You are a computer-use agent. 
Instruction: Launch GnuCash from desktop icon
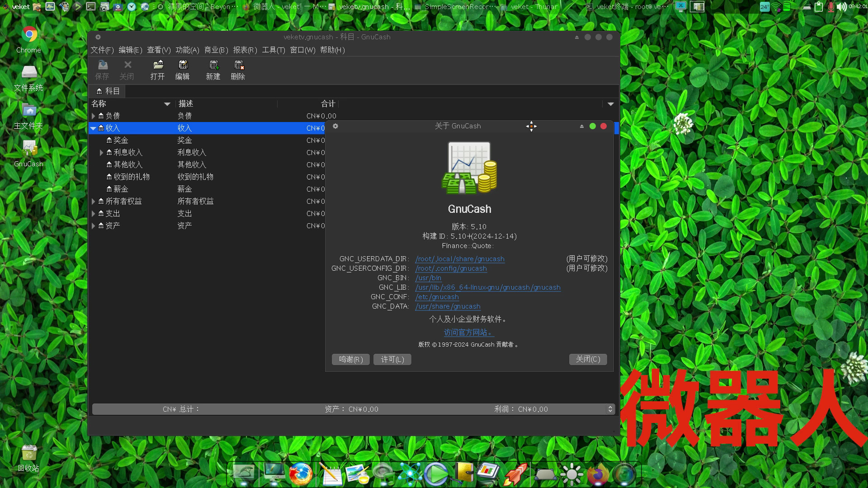click(29, 154)
